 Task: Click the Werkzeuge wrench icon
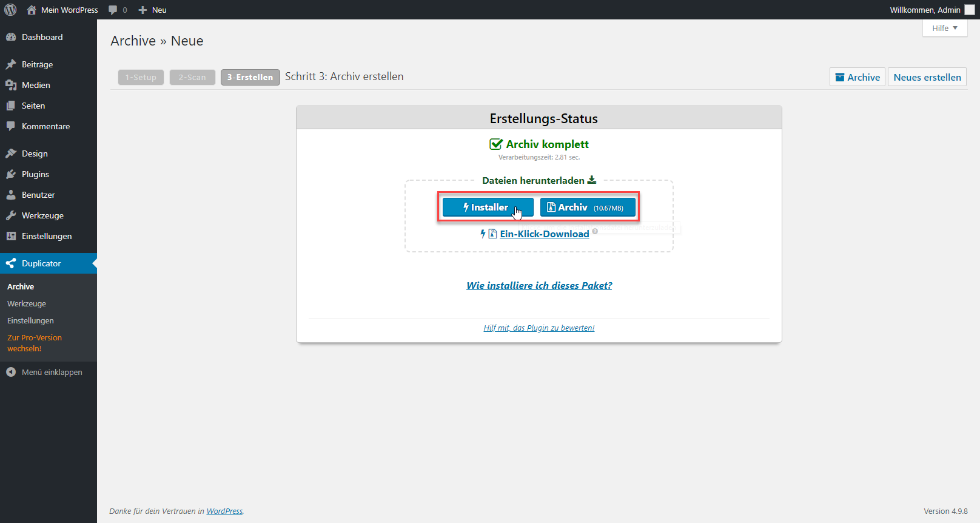[x=11, y=215]
